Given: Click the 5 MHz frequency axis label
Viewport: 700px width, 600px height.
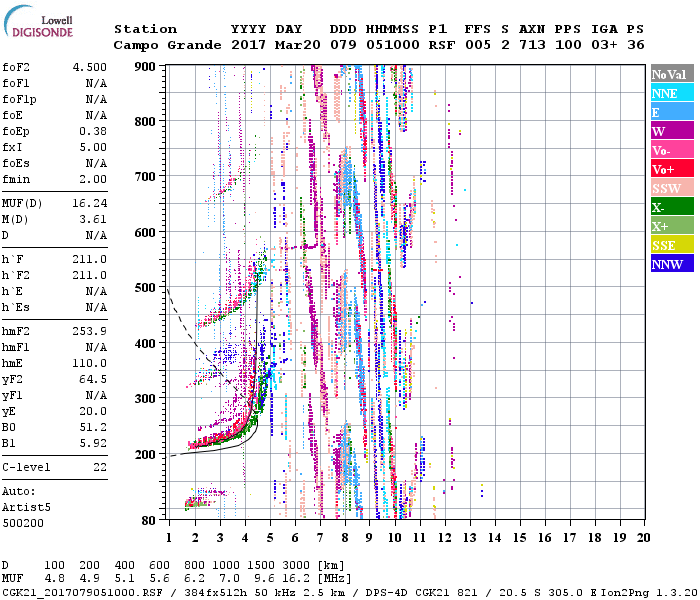Looking at the screenshot, I should point(270,538).
